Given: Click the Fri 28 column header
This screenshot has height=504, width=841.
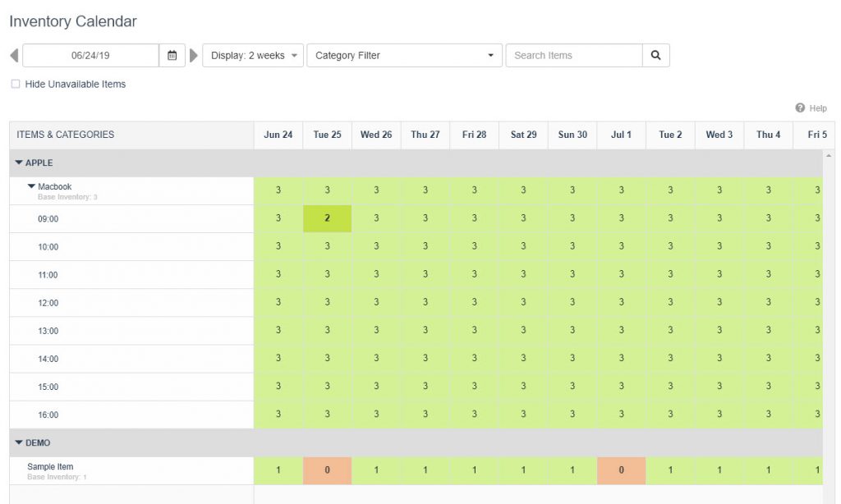Looking at the screenshot, I should click(x=474, y=135).
